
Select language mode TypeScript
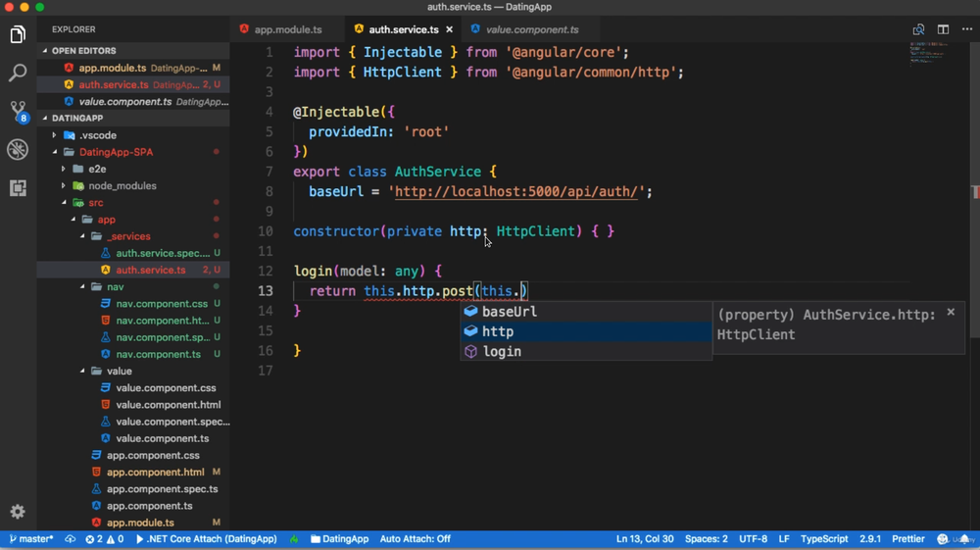(x=824, y=539)
